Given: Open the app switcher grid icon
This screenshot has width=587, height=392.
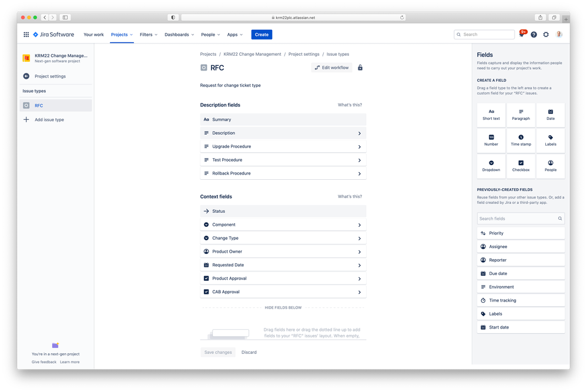Looking at the screenshot, I should (26, 35).
